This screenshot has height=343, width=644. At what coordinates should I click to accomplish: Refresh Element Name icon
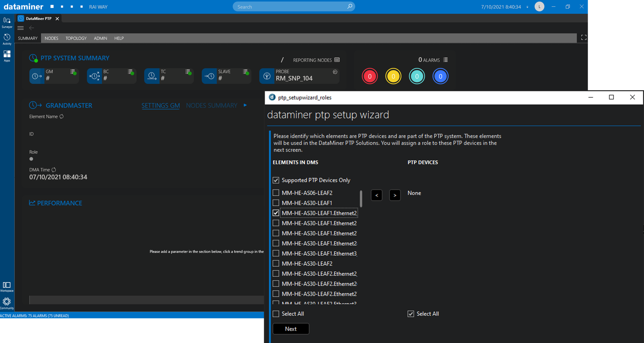click(x=62, y=117)
